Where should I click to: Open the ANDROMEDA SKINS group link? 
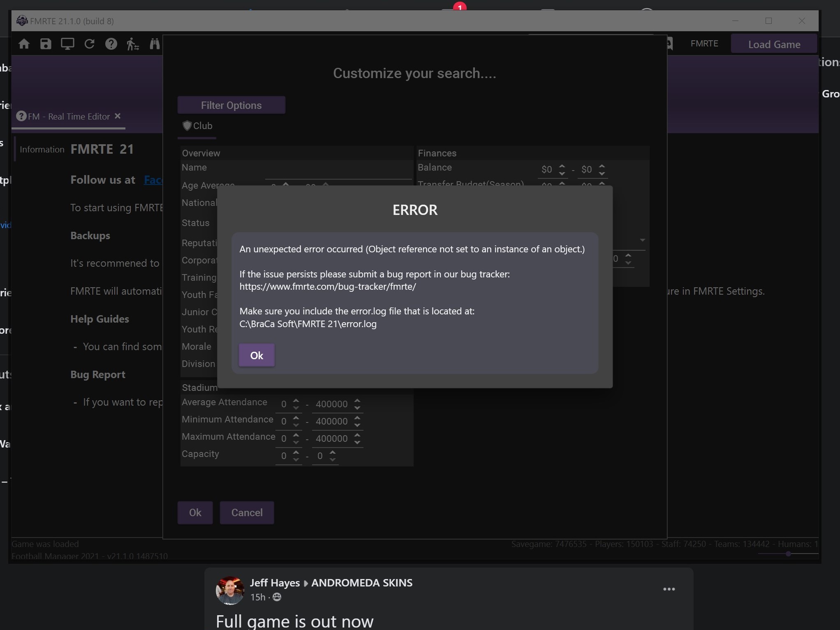(x=362, y=583)
